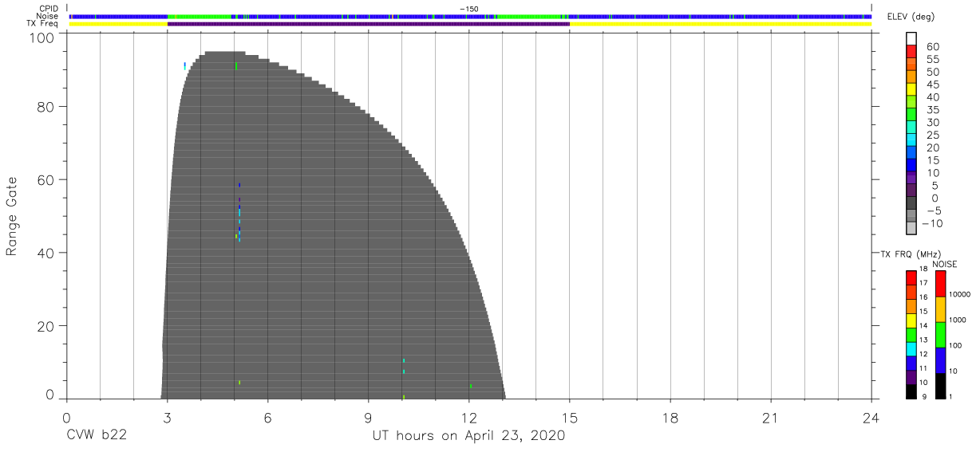Click the purple section of TX Freq strip
The width and height of the screenshot is (980, 452).
click(x=369, y=24)
